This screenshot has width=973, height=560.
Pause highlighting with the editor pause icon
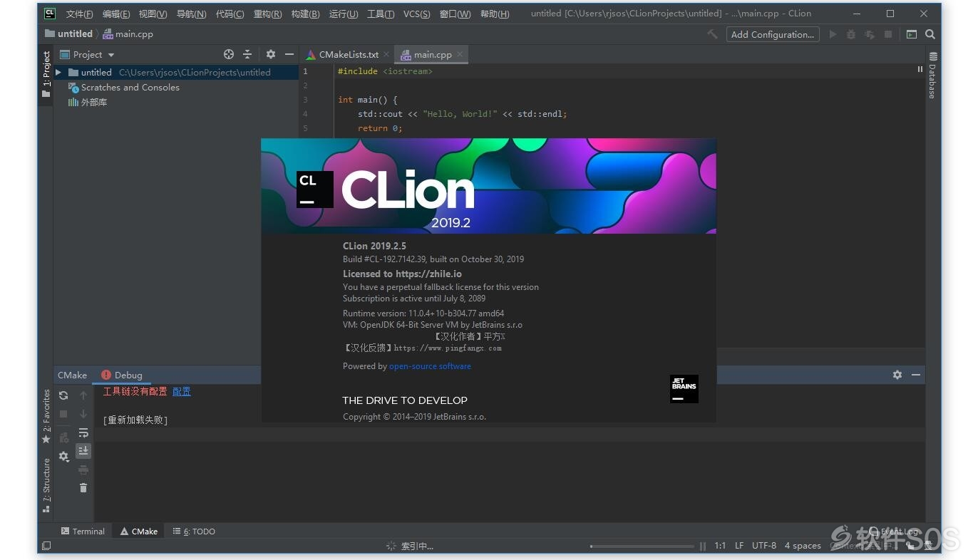coord(920,69)
